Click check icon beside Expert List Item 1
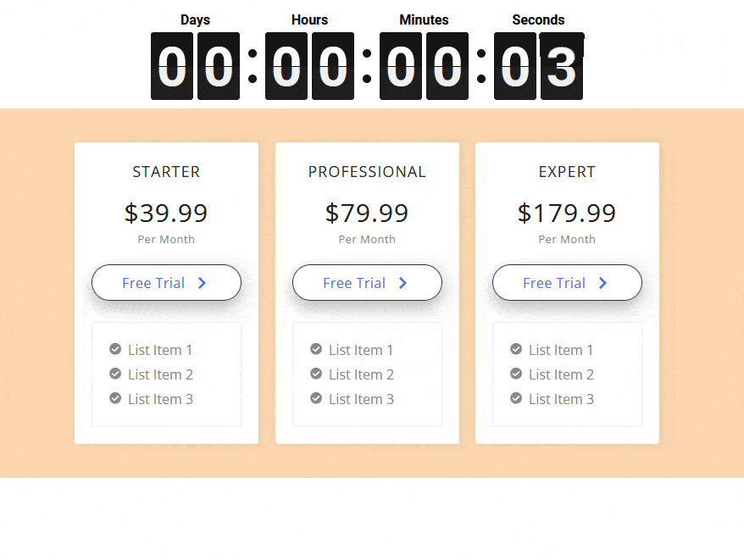Viewport: 744px width, 560px height. (x=516, y=349)
